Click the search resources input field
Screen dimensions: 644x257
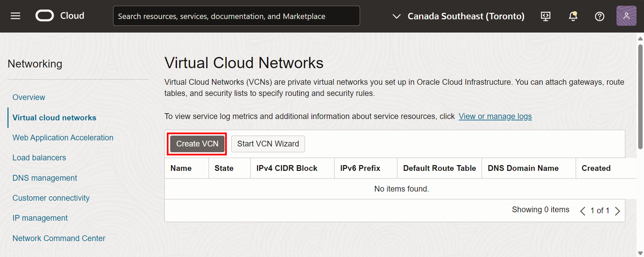click(236, 16)
